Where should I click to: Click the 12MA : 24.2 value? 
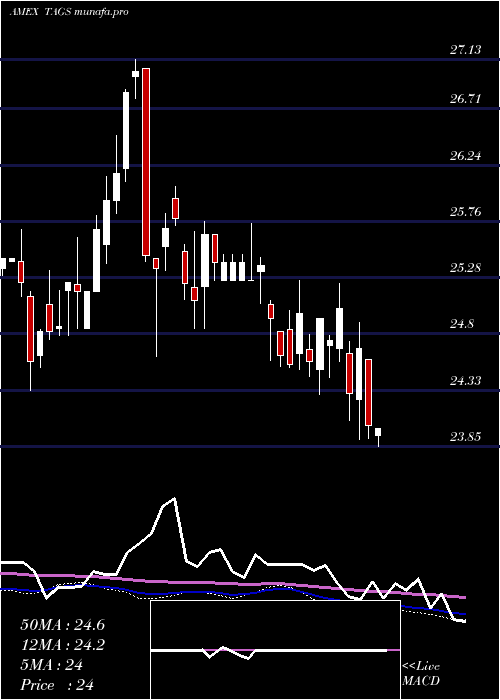(x=62, y=645)
